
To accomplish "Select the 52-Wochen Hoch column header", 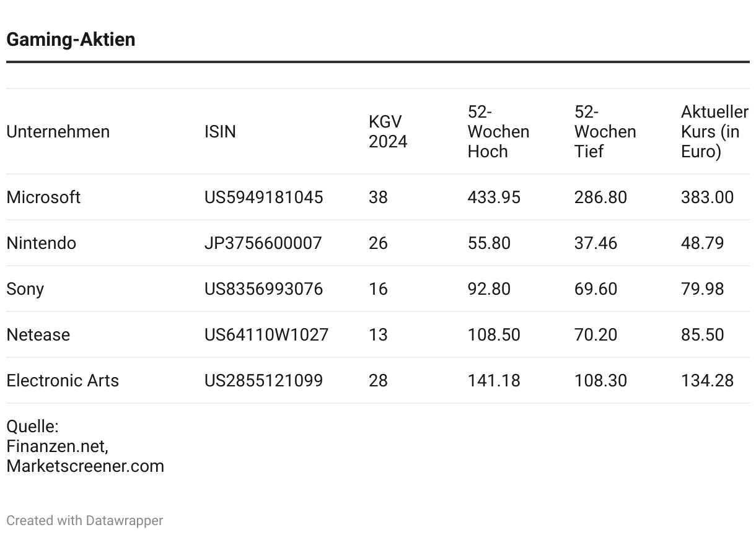I will click(x=498, y=131).
